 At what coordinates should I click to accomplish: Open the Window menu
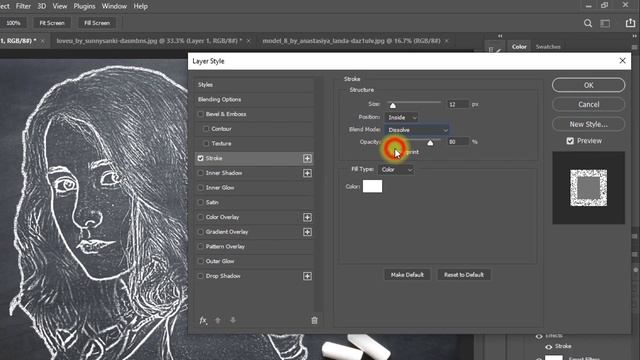(x=114, y=6)
